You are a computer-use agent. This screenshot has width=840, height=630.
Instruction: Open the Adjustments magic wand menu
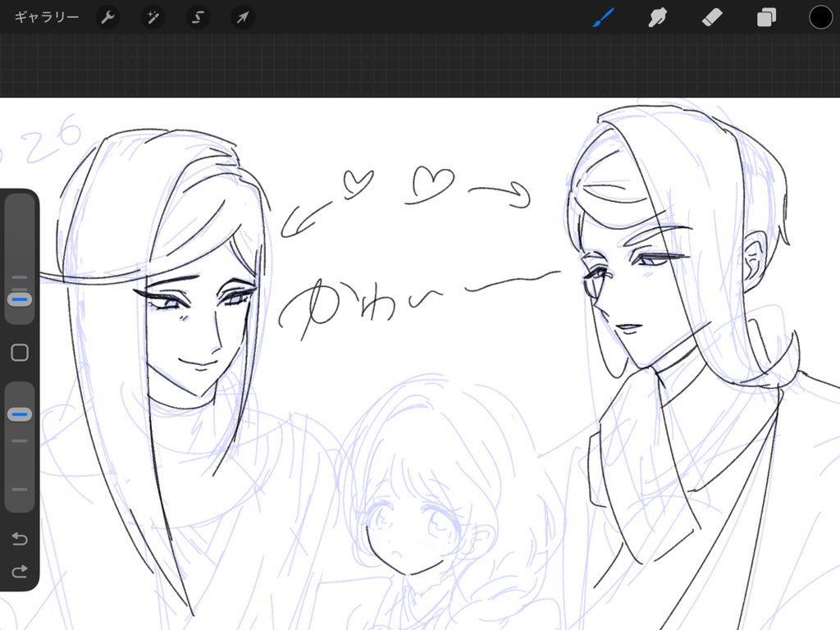153,18
